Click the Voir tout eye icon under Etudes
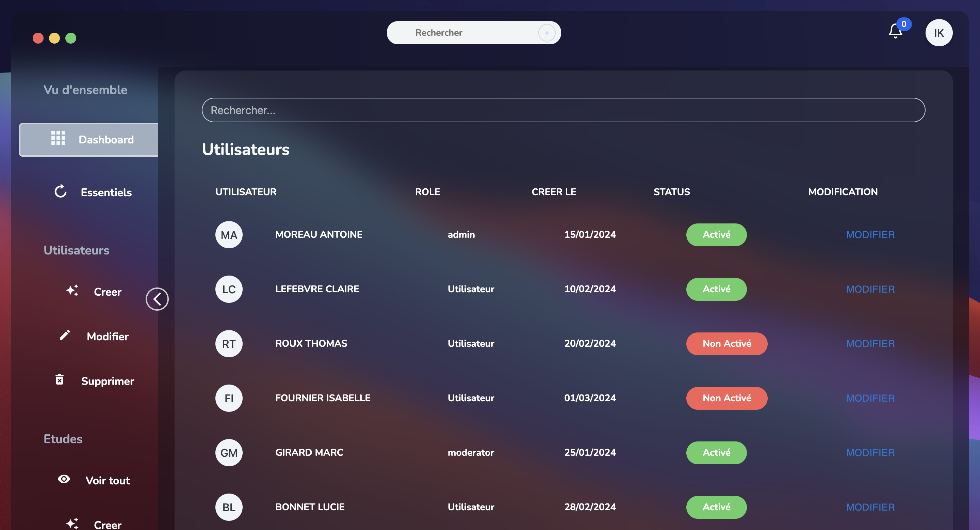The width and height of the screenshot is (980, 530). pos(64,480)
